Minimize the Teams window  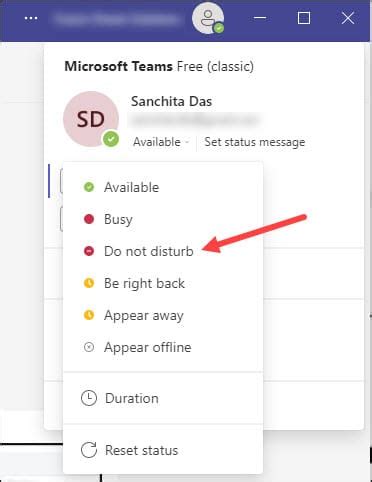(260, 18)
